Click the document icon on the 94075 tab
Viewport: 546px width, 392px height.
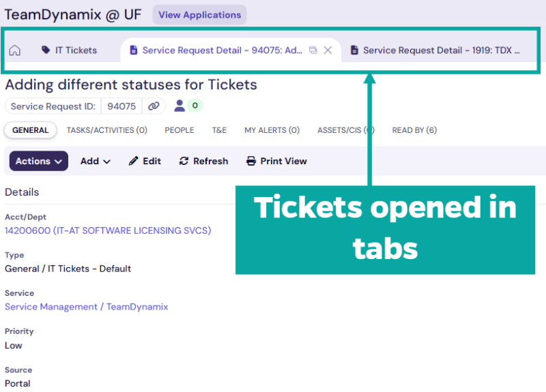click(x=133, y=50)
